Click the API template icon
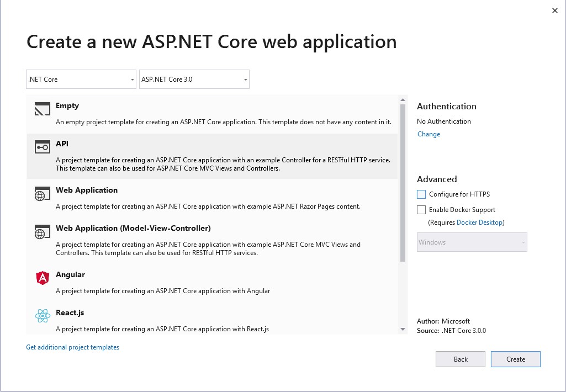Image resolution: width=566 pixels, height=392 pixels. click(42, 147)
